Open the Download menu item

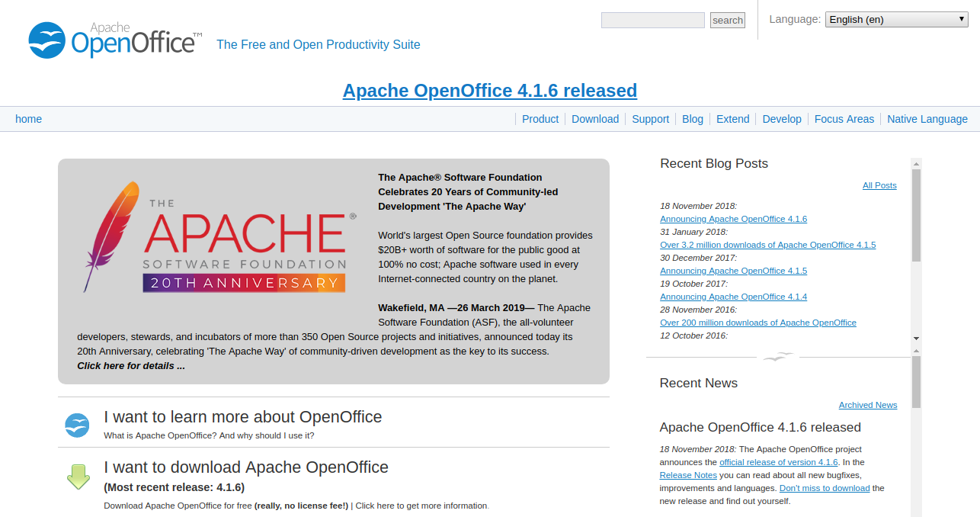[x=595, y=119]
